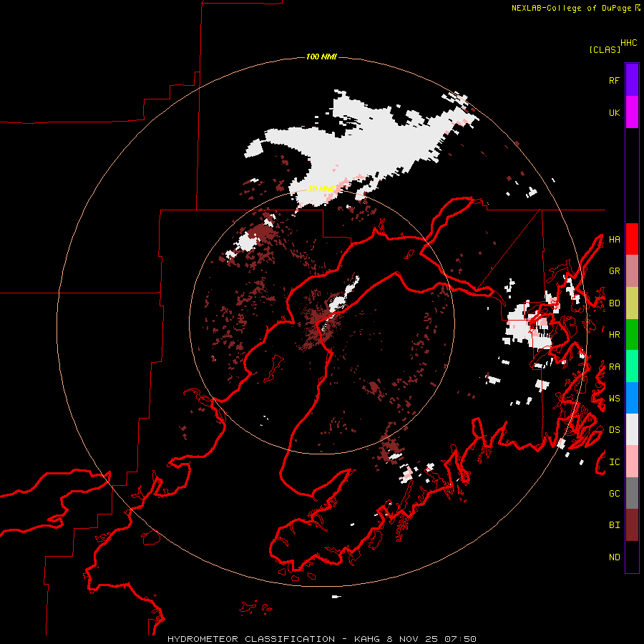Click the GR legend label
This screenshot has width=644, height=644.
[614, 271]
